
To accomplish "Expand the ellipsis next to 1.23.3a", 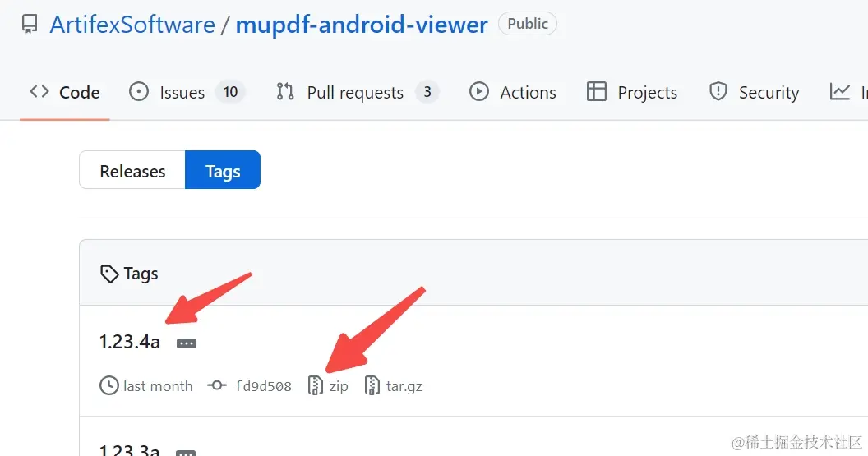I will coord(186,453).
